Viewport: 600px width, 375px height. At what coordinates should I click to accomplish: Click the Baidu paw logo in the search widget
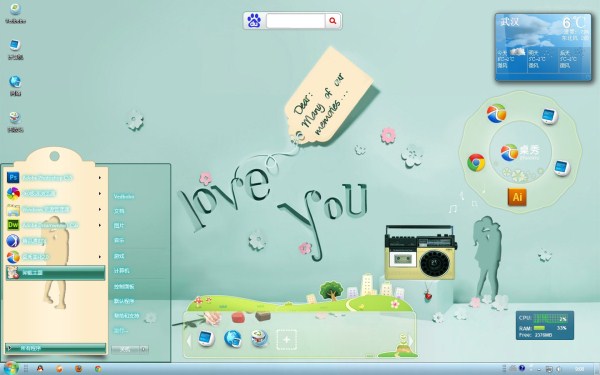point(254,21)
